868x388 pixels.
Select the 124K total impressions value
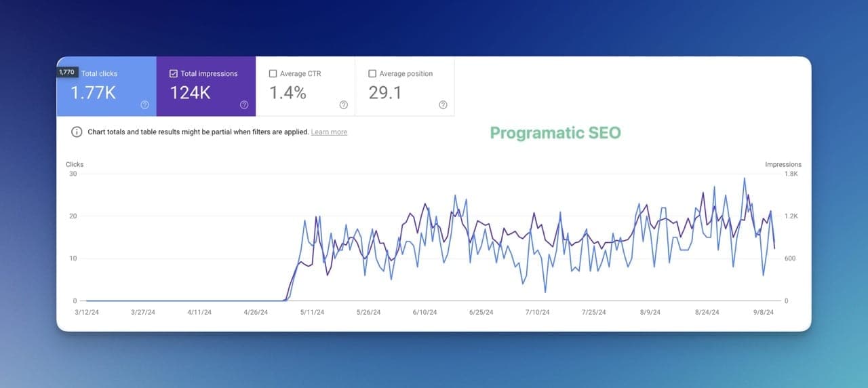[x=190, y=93]
